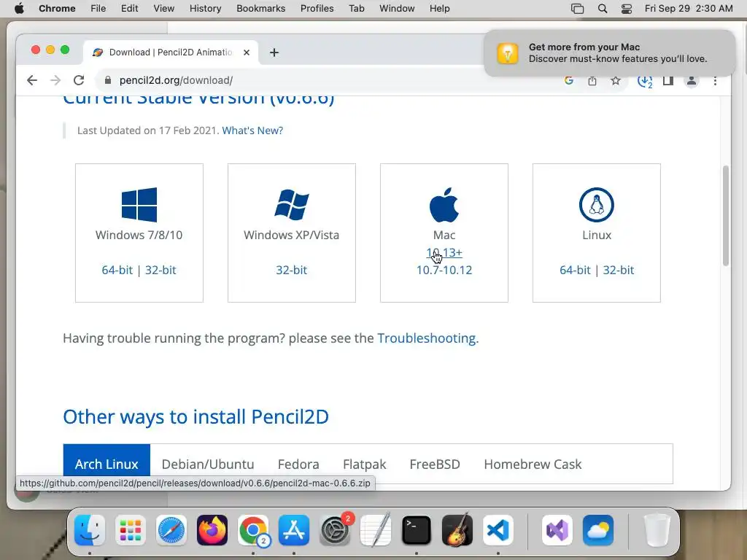Viewport: 747px width, 560px height.
Task: Open the Help menu
Action: coord(439,9)
